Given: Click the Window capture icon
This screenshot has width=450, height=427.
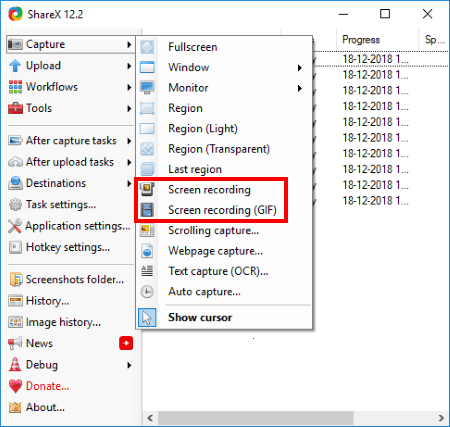Looking at the screenshot, I should [147, 67].
